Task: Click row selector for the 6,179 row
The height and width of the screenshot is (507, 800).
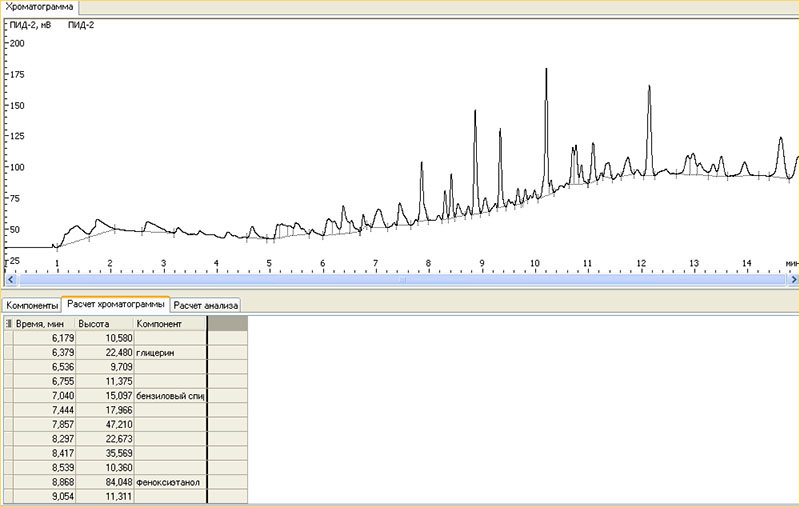Action: pyautogui.click(x=7, y=339)
